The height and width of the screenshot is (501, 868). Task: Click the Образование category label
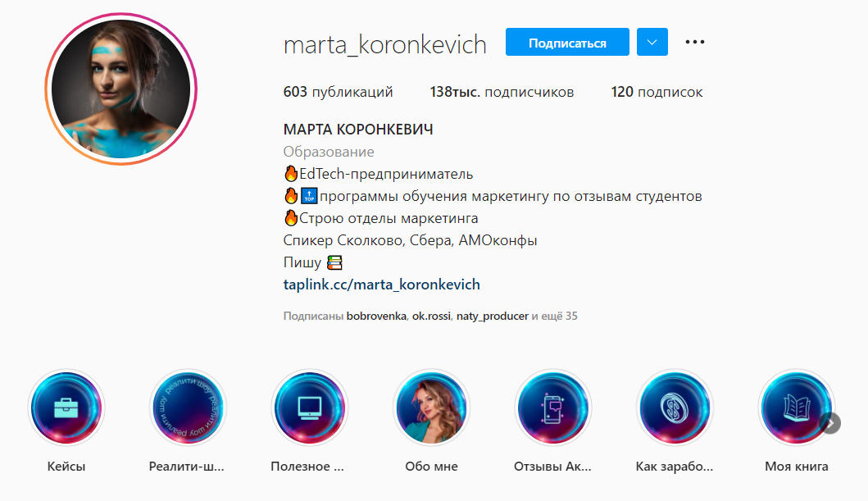pyautogui.click(x=329, y=152)
